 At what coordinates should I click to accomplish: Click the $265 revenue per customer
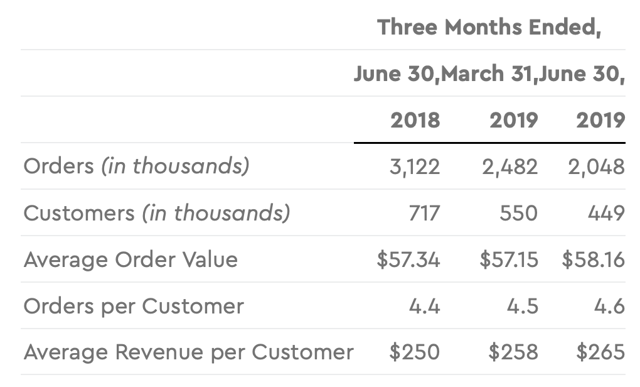pyautogui.click(x=600, y=352)
